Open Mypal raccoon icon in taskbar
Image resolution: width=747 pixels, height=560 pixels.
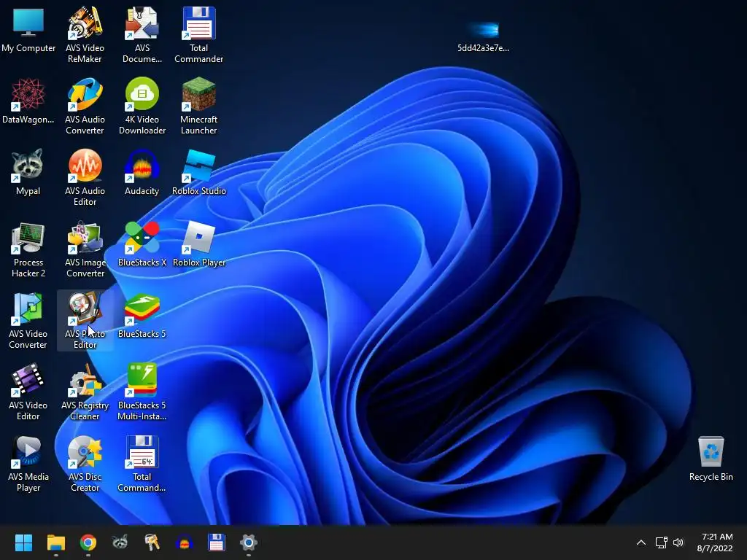tap(120, 542)
